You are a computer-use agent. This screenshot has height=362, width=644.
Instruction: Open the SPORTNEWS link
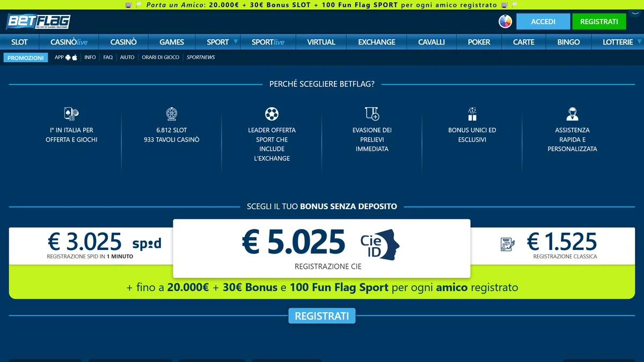pyautogui.click(x=201, y=57)
